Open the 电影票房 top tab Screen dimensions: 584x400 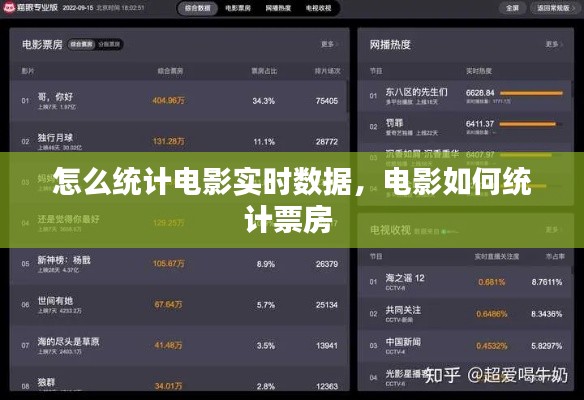[238, 8]
